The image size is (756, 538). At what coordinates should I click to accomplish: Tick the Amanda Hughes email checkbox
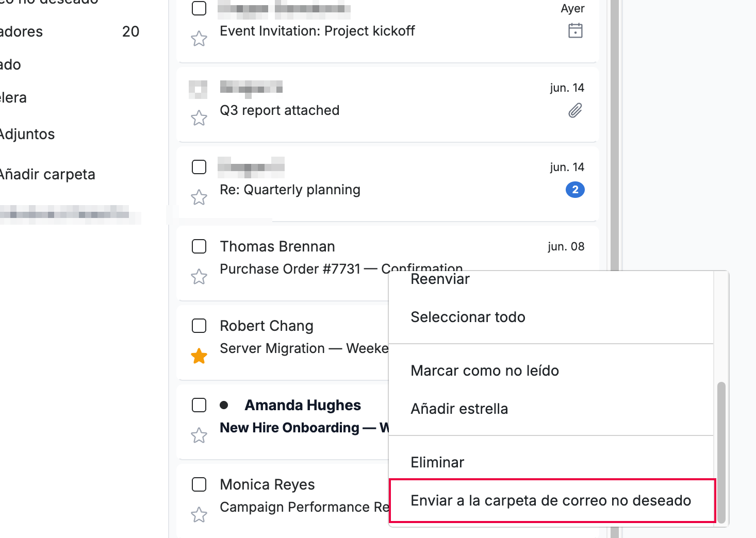[199, 405]
